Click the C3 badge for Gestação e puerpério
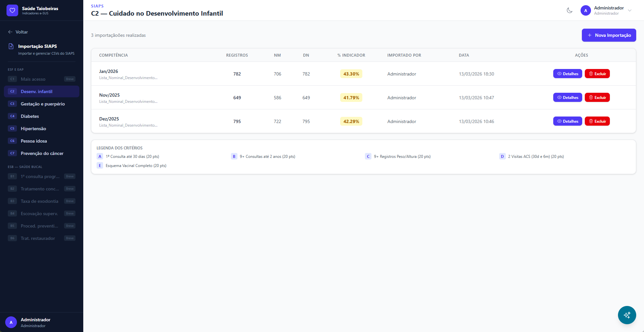 (12, 104)
